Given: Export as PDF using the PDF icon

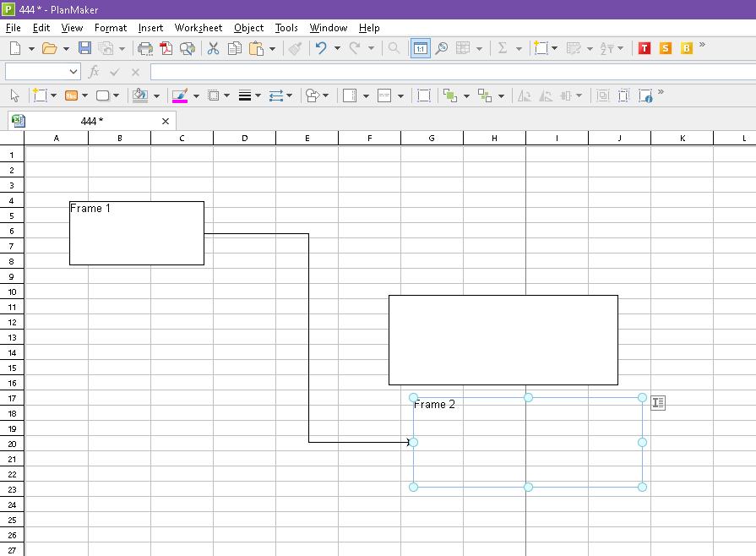Looking at the screenshot, I should (x=166, y=48).
